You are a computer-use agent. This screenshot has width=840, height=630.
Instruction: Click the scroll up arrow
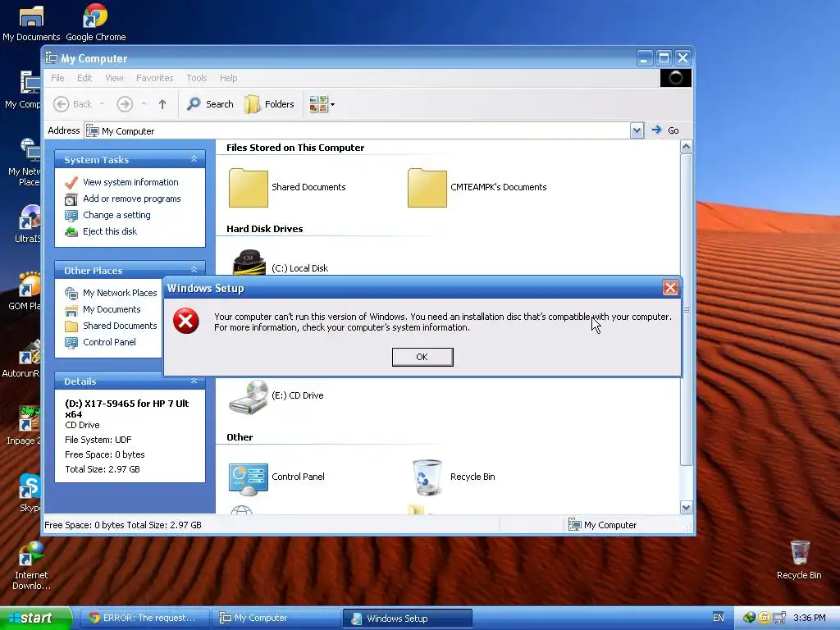(687, 147)
